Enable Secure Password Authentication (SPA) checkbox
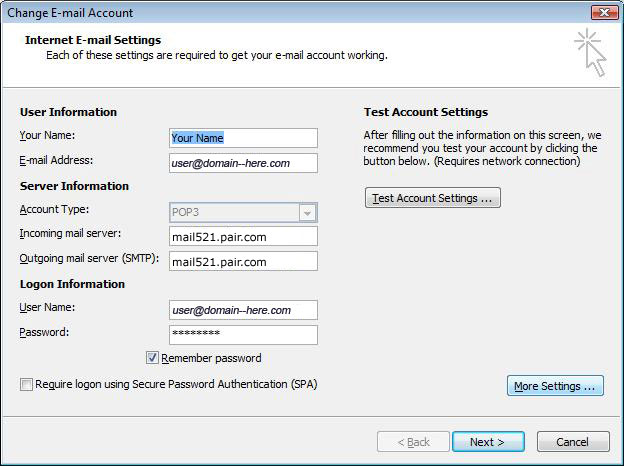This screenshot has height=466, width=624. pyautogui.click(x=26, y=384)
